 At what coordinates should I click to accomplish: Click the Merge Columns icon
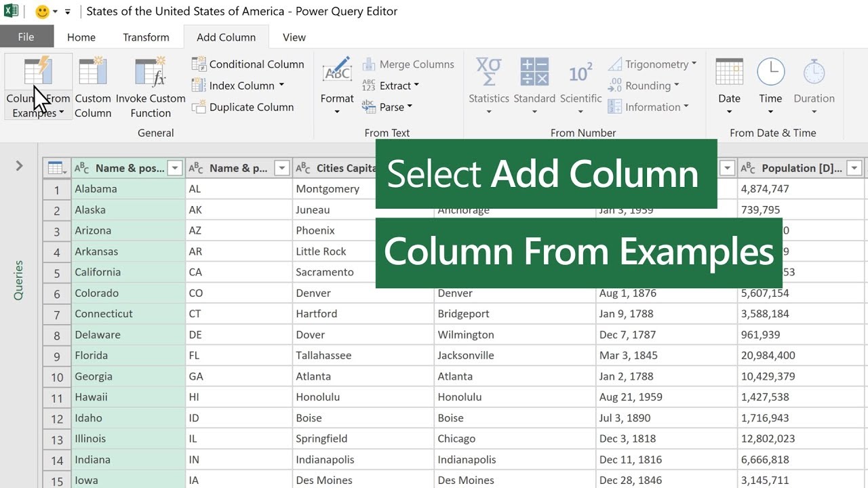(x=368, y=64)
